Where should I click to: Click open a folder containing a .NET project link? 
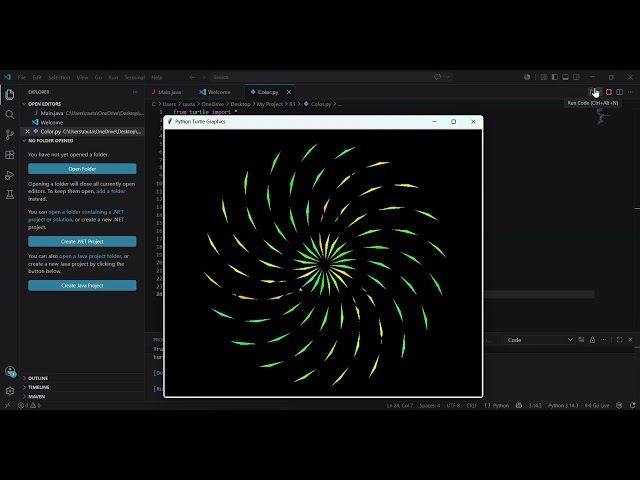click(x=76, y=216)
